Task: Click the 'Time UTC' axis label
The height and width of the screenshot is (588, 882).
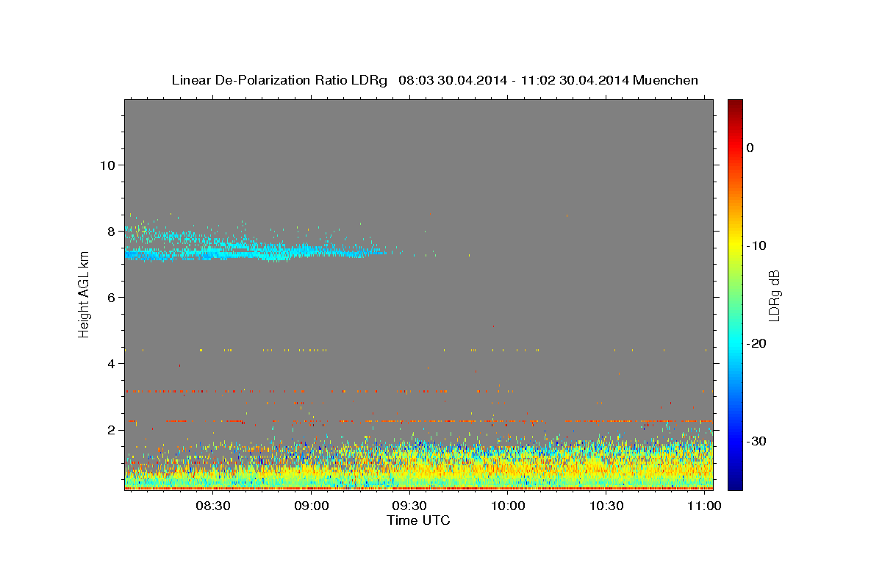Action: pos(418,520)
